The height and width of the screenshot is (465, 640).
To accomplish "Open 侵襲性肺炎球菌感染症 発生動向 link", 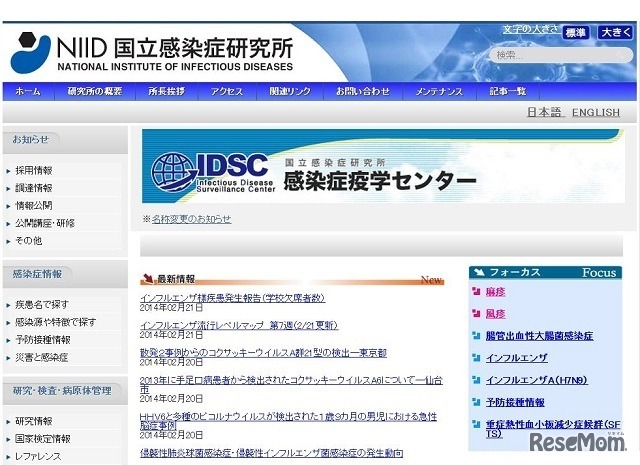I will pos(271,453).
